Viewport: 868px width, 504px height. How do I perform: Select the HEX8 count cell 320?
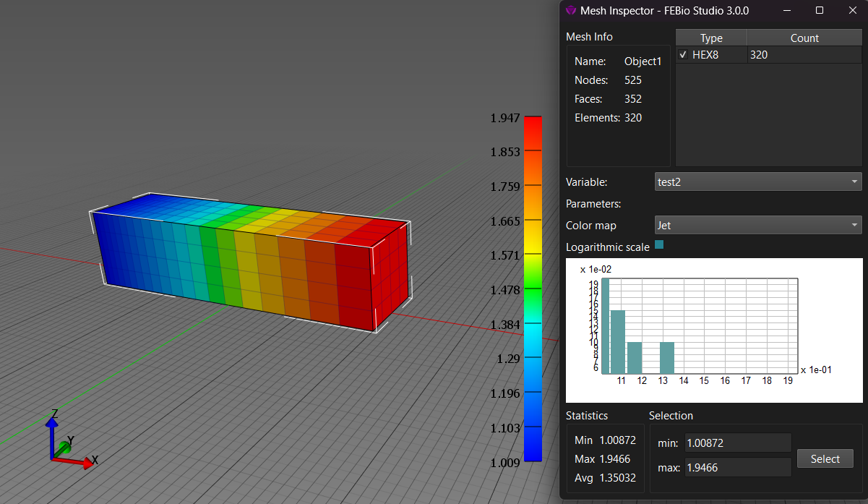coord(804,54)
